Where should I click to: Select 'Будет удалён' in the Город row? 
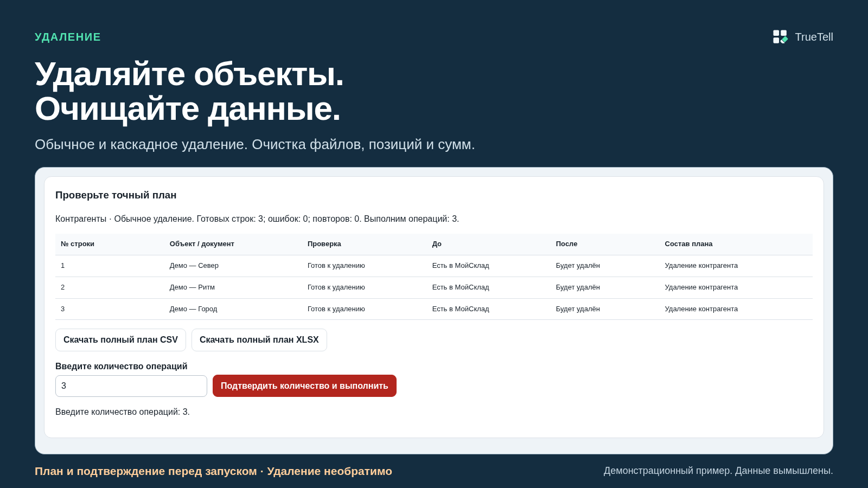[578, 309]
